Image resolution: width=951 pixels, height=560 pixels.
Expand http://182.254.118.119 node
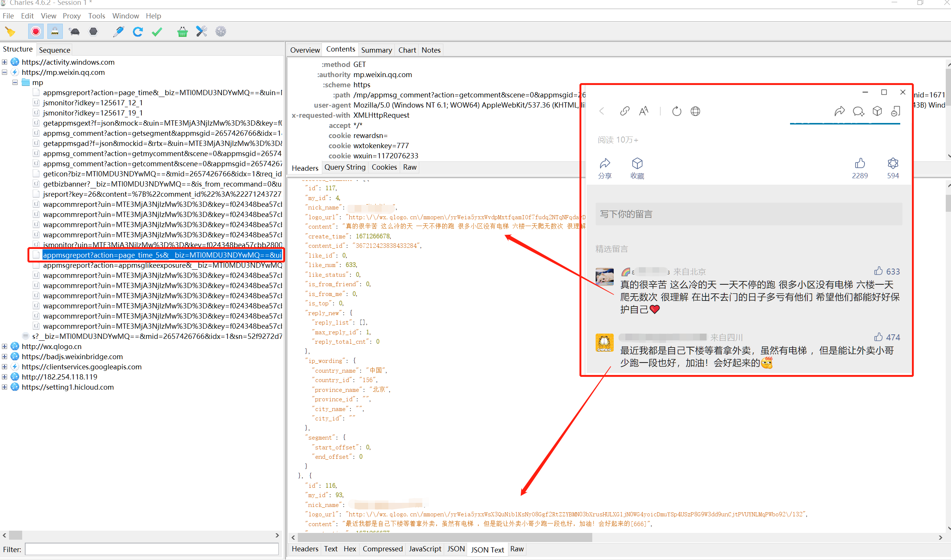[5, 377]
